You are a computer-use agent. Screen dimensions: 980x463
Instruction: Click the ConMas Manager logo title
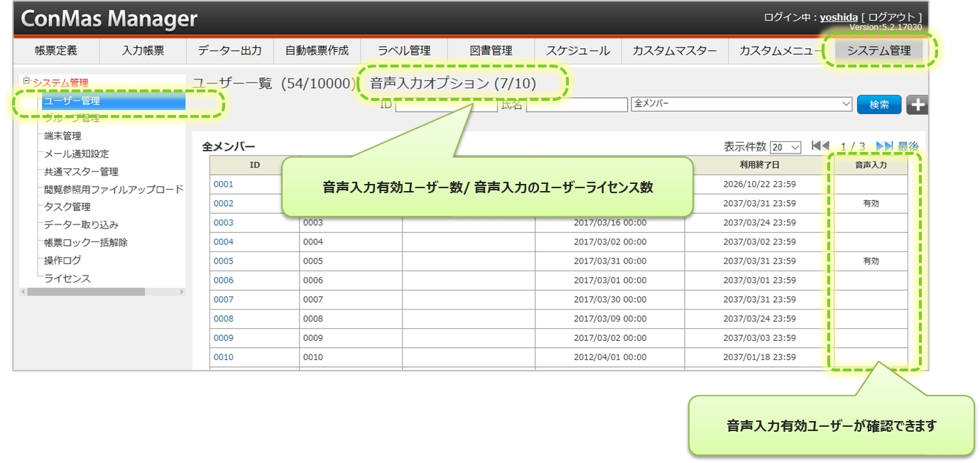point(109,18)
